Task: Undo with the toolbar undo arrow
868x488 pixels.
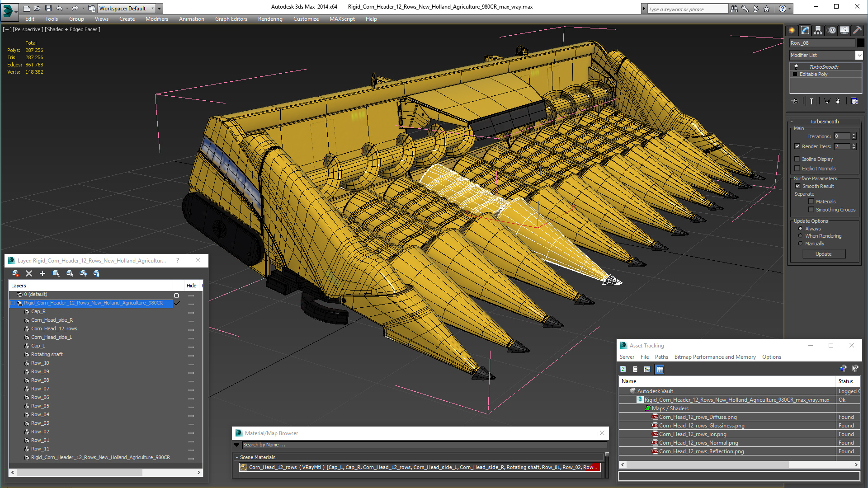Action: 59,8
